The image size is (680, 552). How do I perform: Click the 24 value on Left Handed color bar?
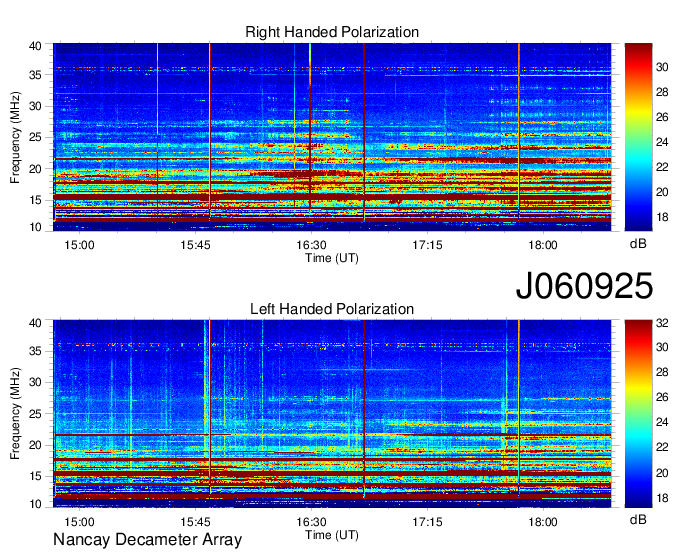coord(662,422)
